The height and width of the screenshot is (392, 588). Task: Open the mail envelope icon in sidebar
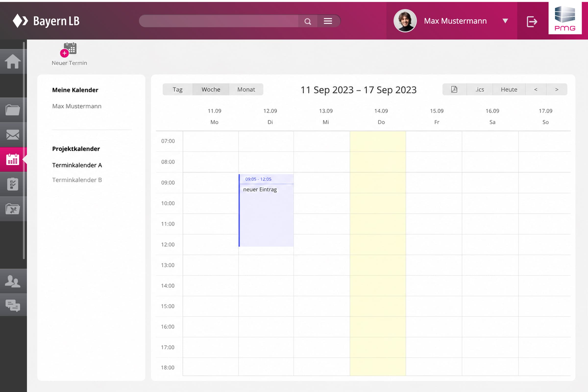(x=12, y=135)
